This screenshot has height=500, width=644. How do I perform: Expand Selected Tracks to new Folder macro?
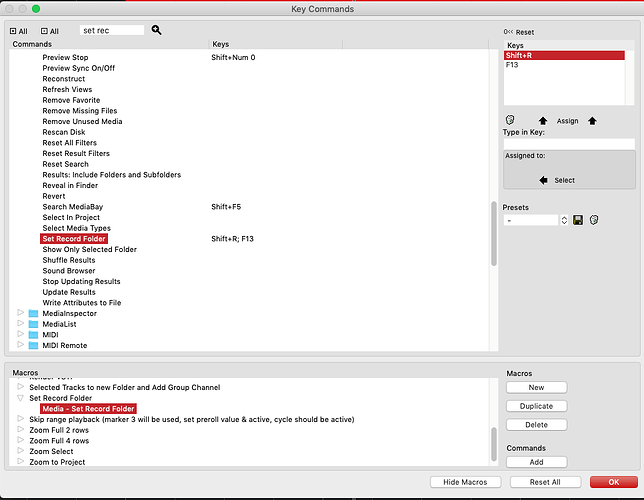tap(21, 387)
